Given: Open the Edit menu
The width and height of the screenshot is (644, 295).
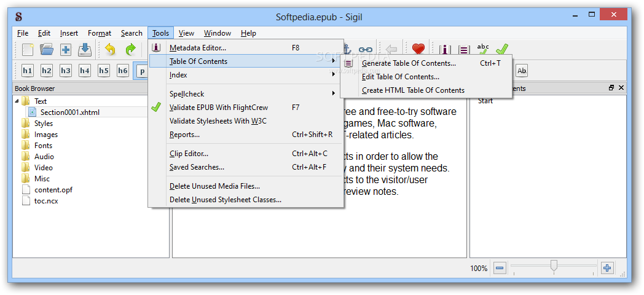Looking at the screenshot, I should tap(44, 33).
